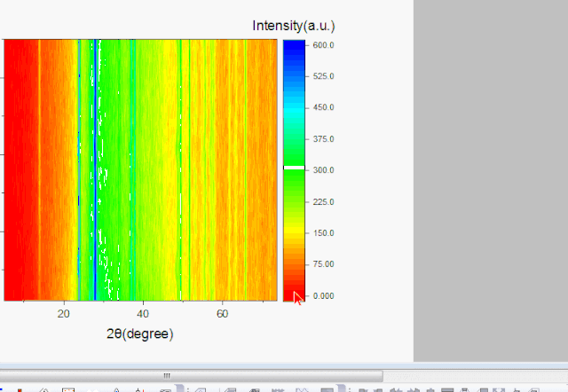Select the Intensity(a.u.) color scale title
The width and height of the screenshot is (568, 392).
tap(294, 26)
